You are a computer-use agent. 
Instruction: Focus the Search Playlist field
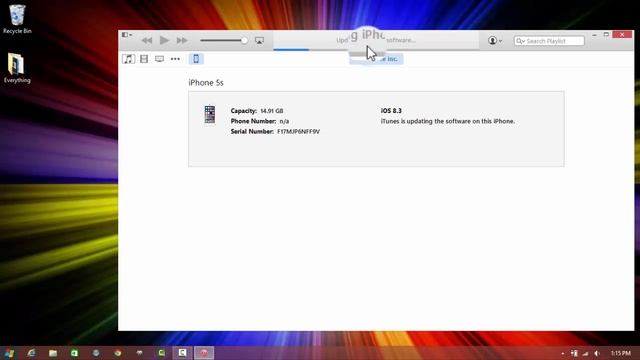click(549, 41)
